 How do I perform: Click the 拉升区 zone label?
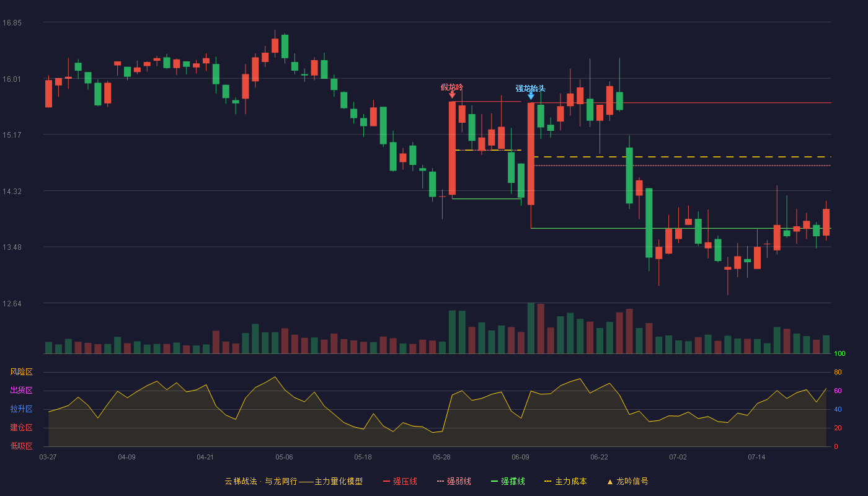[x=21, y=409]
